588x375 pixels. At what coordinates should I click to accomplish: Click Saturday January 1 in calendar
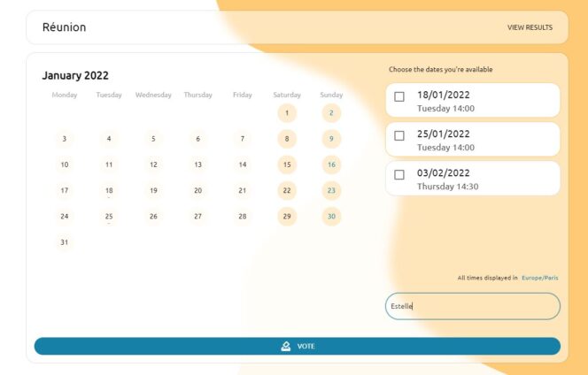point(287,113)
